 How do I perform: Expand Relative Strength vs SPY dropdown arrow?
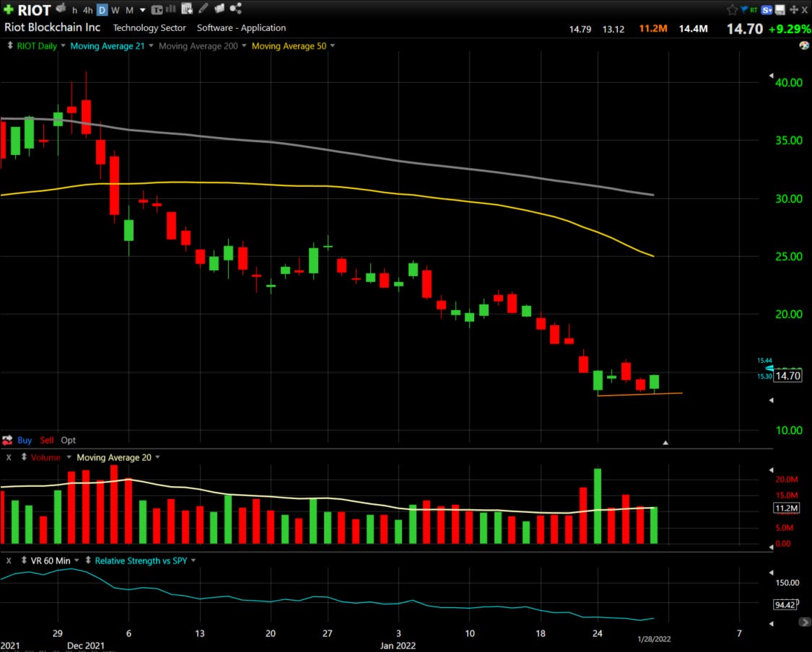click(x=193, y=560)
